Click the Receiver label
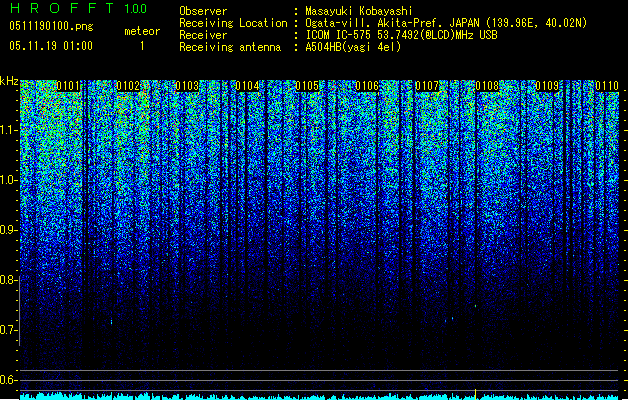Screen dimensions: 629x400 203,35
